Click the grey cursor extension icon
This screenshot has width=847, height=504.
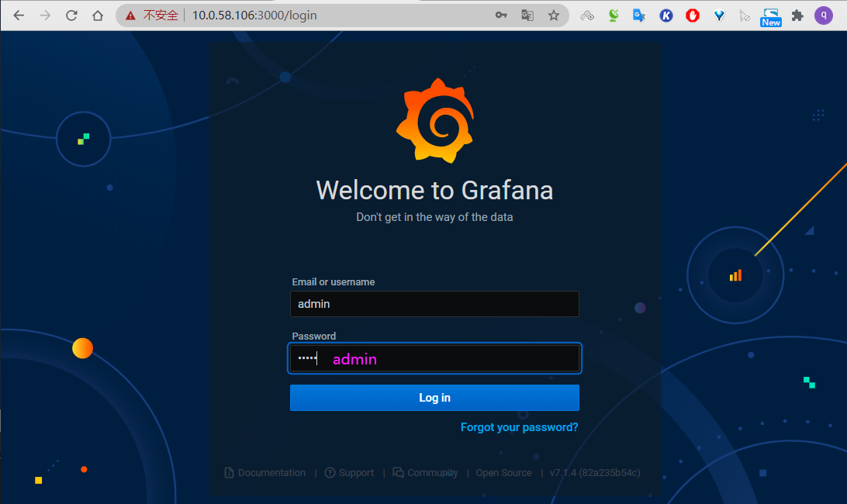745,16
